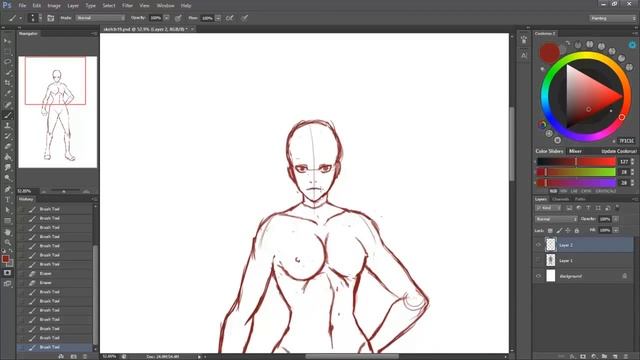Select the Zoom tool in the toolbox
Viewport: 640px width, 360px height.
click(7, 242)
